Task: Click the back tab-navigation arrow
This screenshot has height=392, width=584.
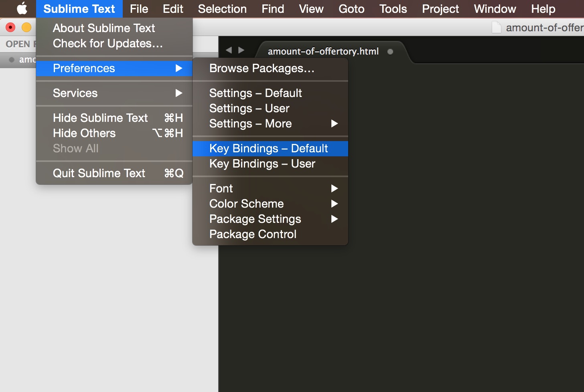Action: 229,50
